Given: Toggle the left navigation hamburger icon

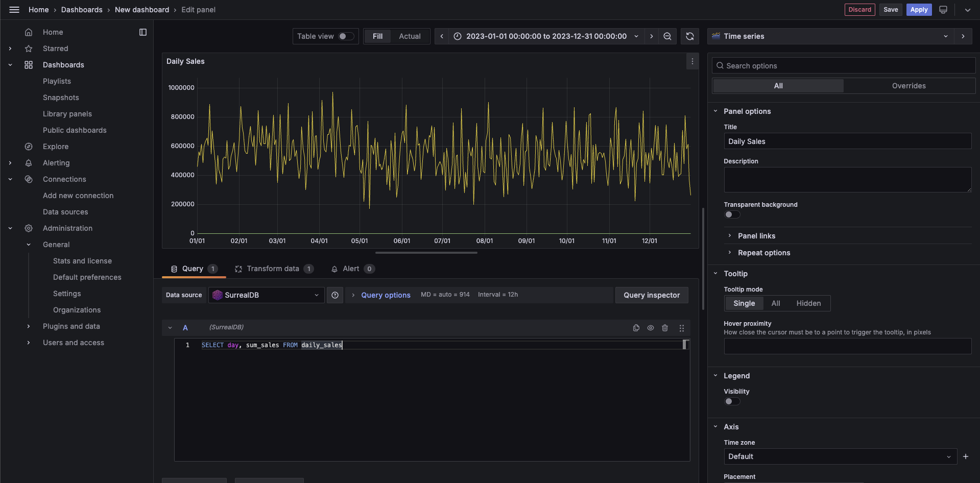Looking at the screenshot, I should 14,9.
